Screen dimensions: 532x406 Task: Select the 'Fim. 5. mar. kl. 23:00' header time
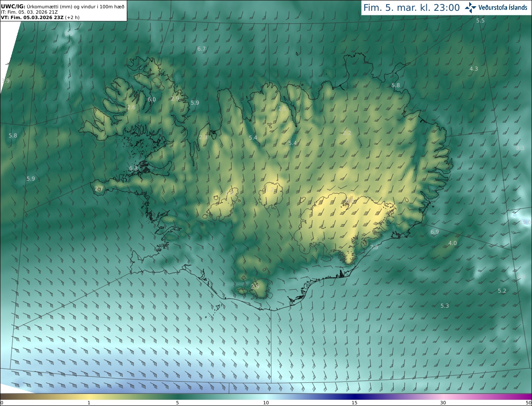click(411, 7)
